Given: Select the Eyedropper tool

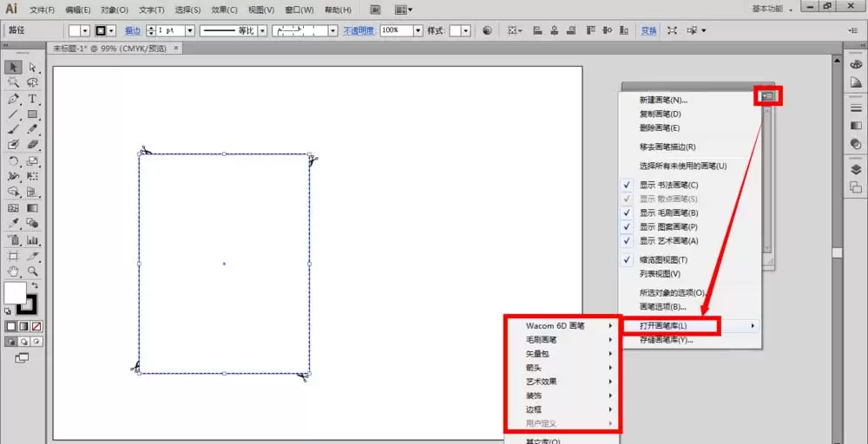Looking at the screenshot, I should point(13,224).
